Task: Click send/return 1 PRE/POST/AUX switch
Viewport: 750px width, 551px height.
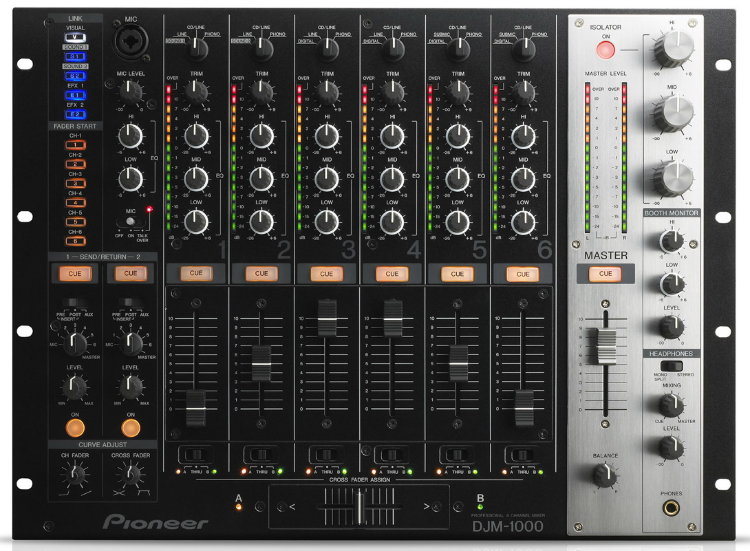Action: [75, 303]
